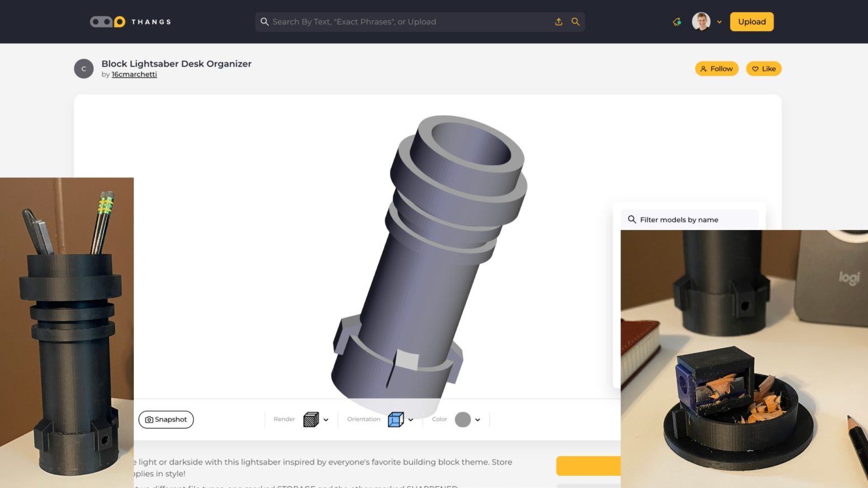Click the Render cube icon
868x488 pixels.
pos(310,420)
